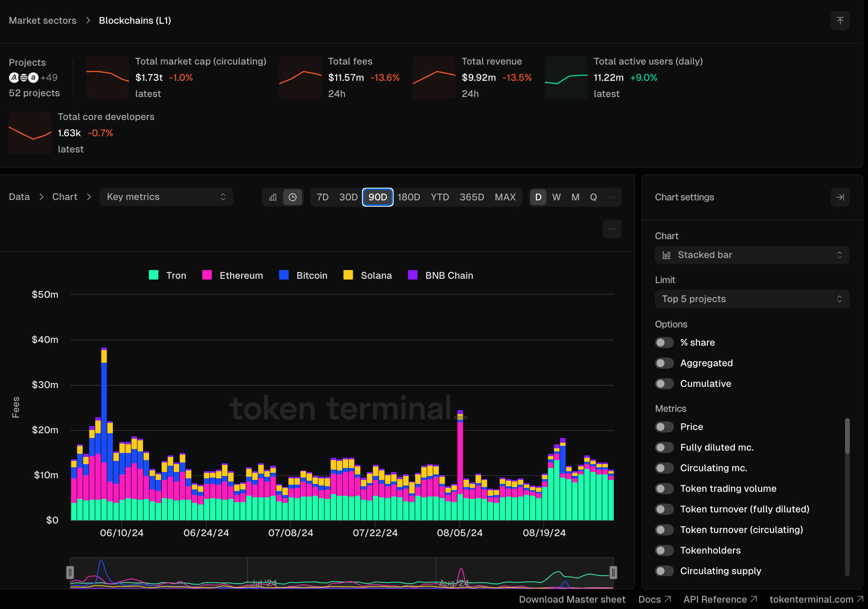Open the chart ellipsis options menu

[x=612, y=229]
